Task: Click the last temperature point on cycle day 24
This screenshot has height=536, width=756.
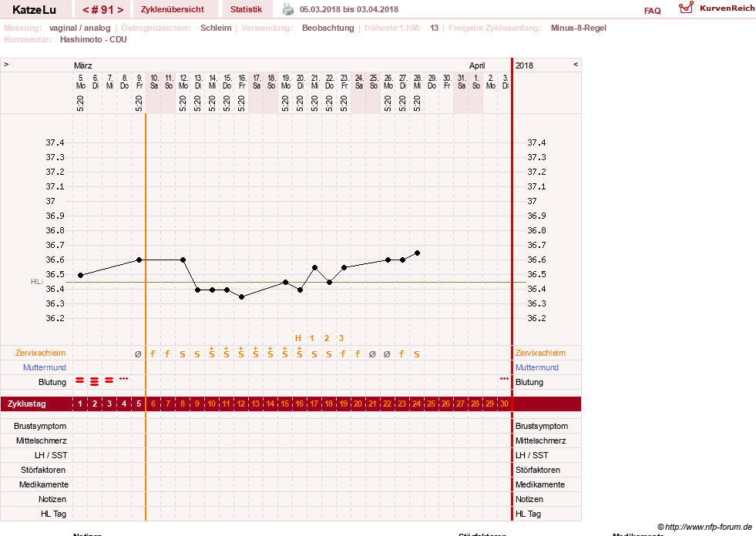Action: (417, 253)
